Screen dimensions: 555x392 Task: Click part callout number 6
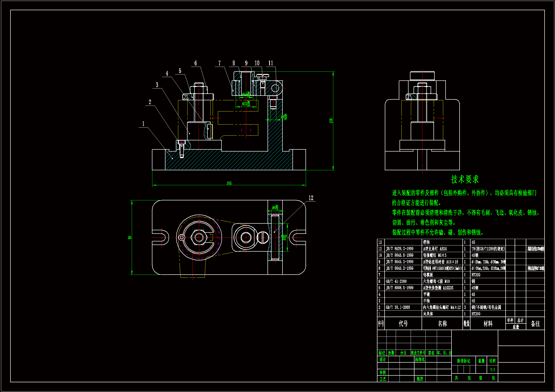coord(196,63)
